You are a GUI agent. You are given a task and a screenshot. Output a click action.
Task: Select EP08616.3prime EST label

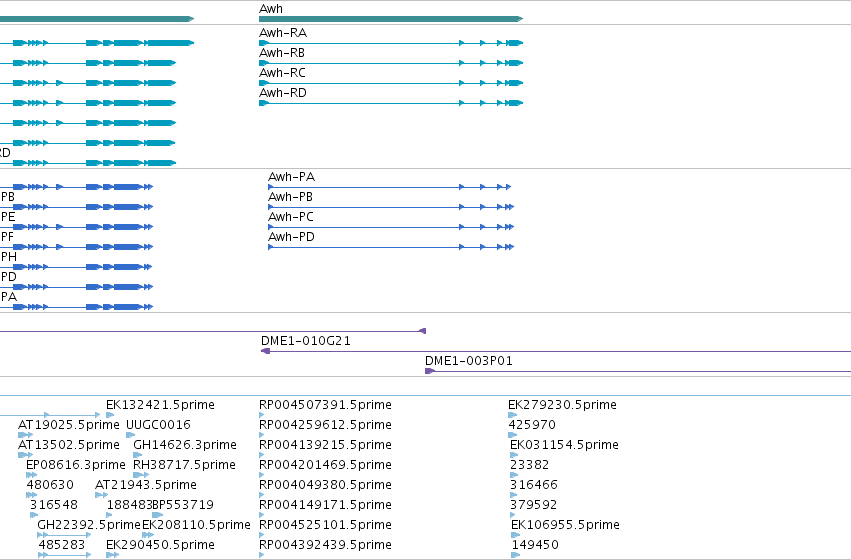point(75,465)
